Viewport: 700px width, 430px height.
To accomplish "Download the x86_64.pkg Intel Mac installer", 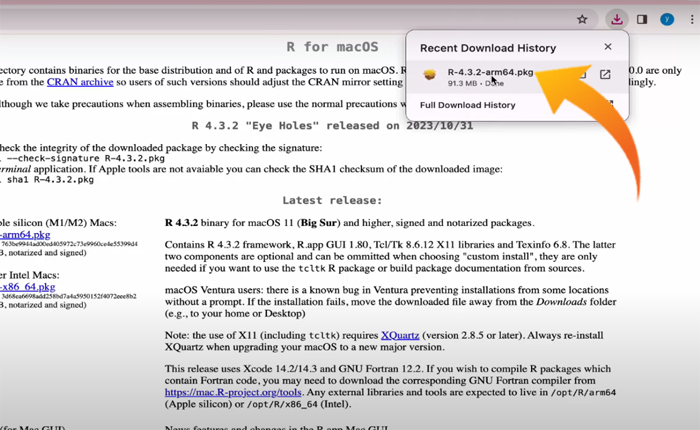I will (28, 287).
